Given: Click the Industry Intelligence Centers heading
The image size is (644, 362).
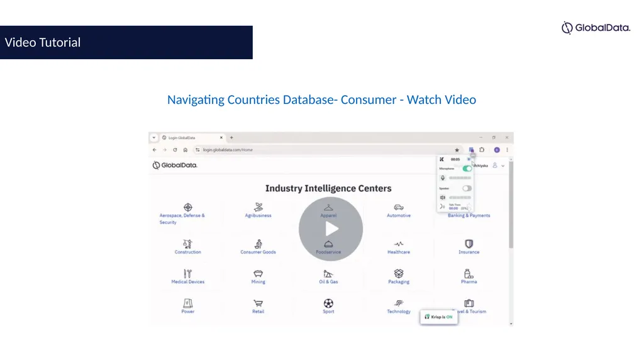Looking at the screenshot, I should pyautogui.click(x=328, y=188).
